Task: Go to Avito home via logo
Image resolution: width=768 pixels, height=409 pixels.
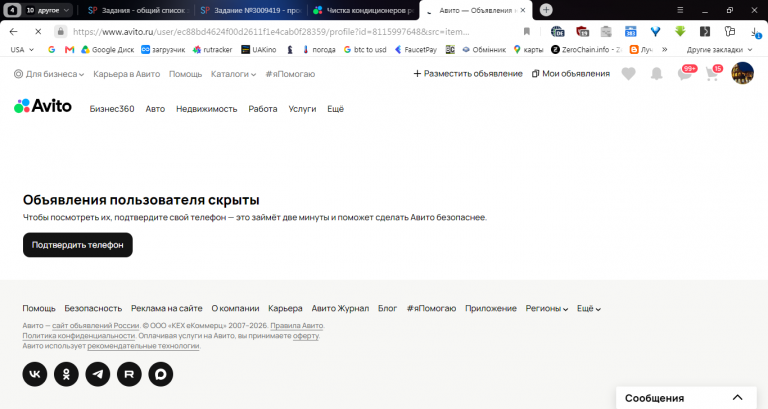Action: 43,106
